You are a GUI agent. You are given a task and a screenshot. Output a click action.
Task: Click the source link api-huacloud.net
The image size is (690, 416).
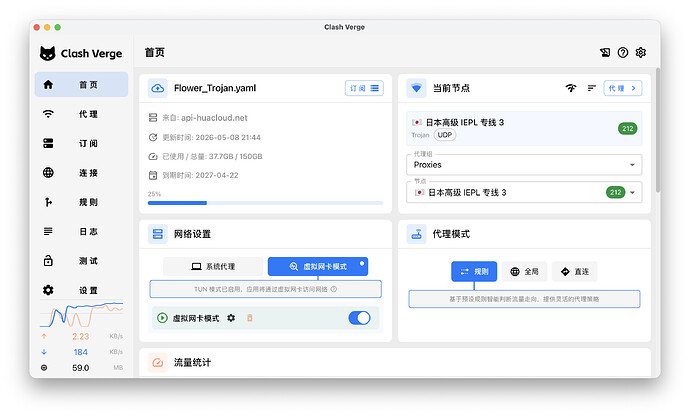pos(214,118)
